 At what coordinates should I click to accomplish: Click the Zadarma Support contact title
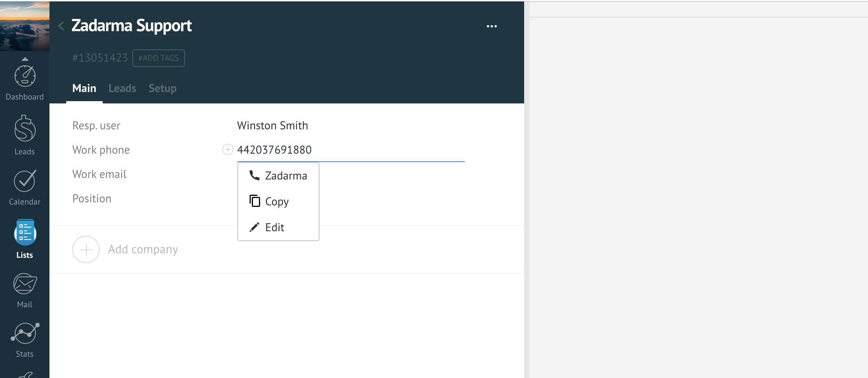coord(132,26)
